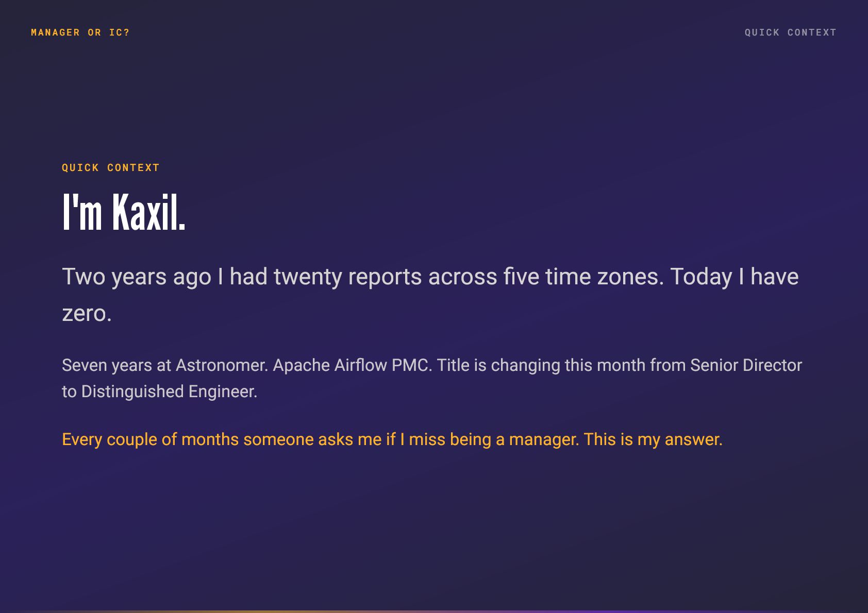Click "Today I have" at end of first line
868x613 pixels.
[735, 277]
